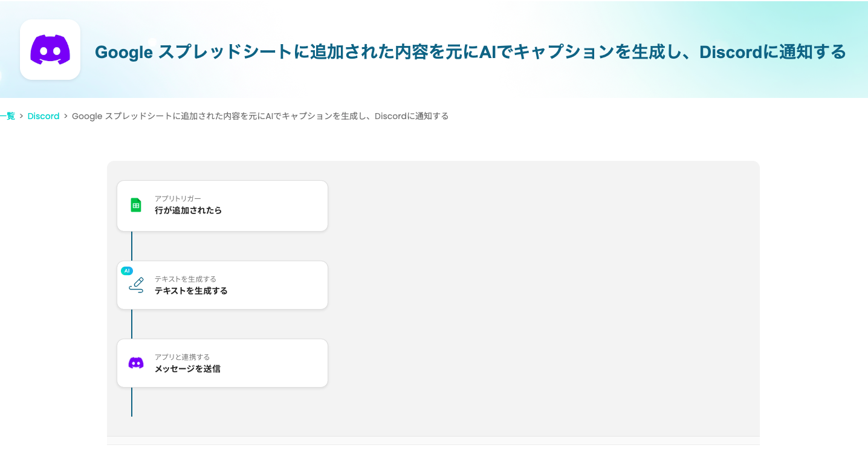Click the アプリと連携する label
Screen dimensions: 868x465
[x=182, y=357]
